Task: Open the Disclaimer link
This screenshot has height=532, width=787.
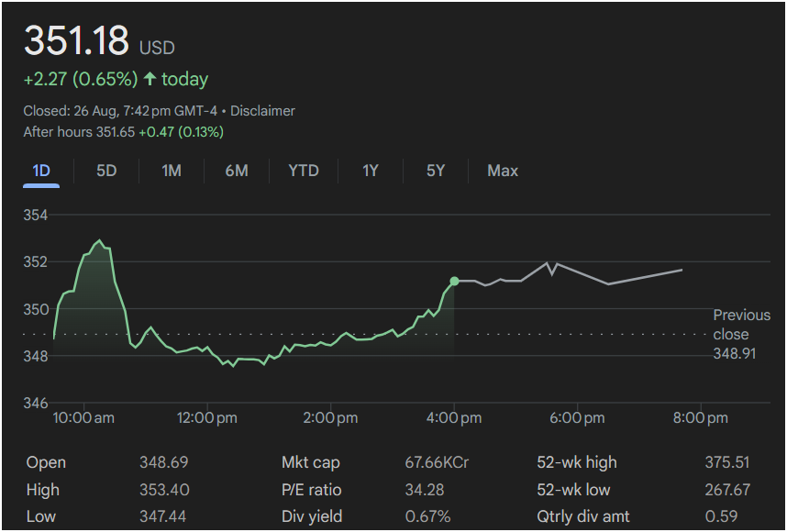Action: pyautogui.click(x=262, y=111)
